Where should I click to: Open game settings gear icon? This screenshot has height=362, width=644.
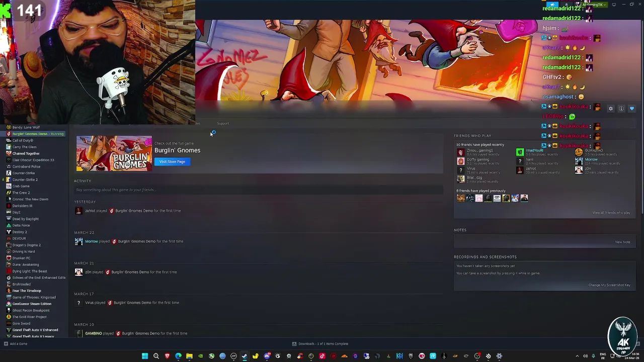pos(611,109)
